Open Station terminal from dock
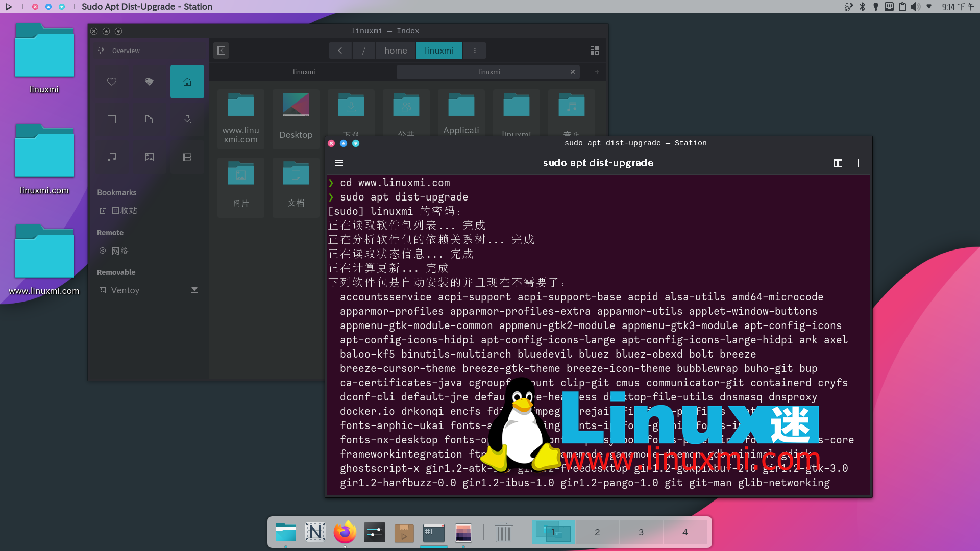Screen dimensions: 980x551 click(434, 533)
